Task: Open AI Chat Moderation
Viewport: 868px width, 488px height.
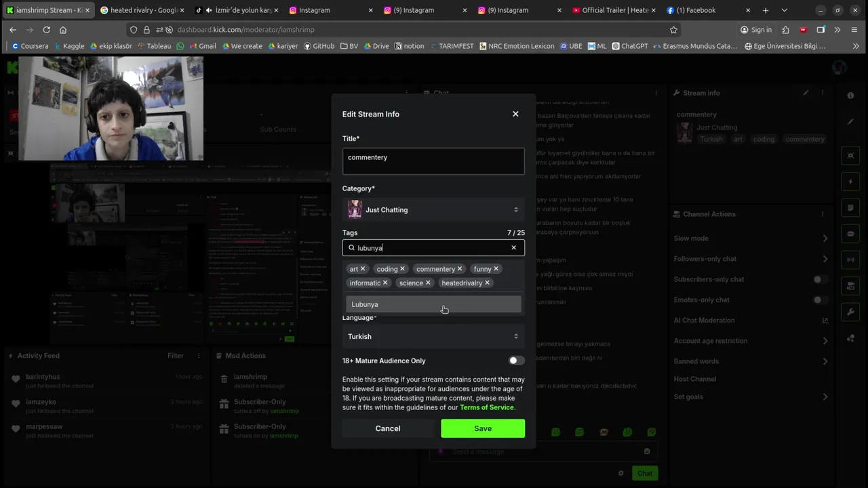Action: (751, 321)
